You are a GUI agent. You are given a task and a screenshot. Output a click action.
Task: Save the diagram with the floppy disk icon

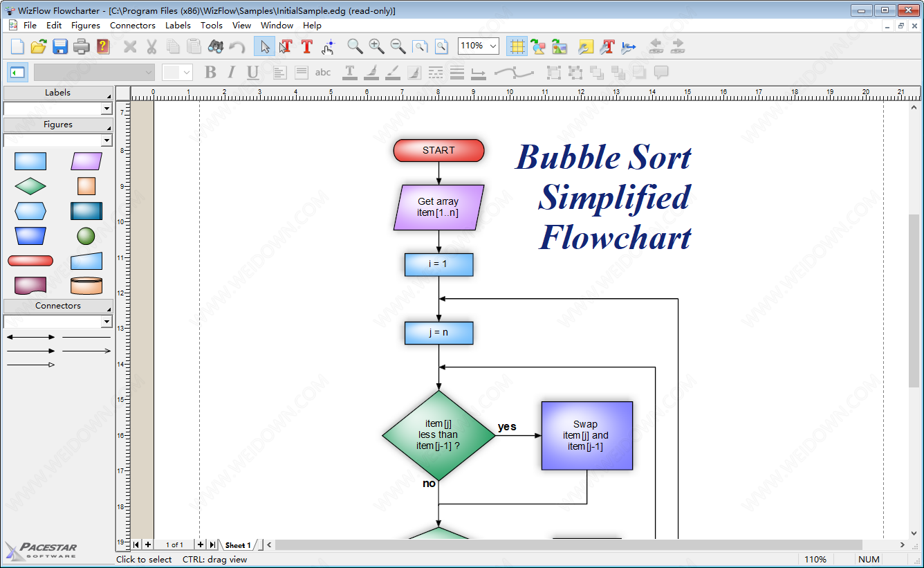[x=60, y=46]
